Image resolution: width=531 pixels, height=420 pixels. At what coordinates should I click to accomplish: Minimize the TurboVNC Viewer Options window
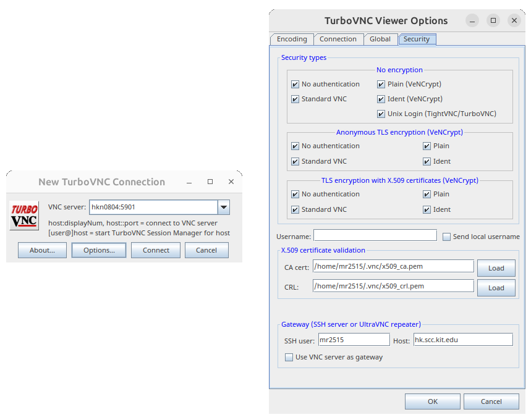pyautogui.click(x=472, y=20)
